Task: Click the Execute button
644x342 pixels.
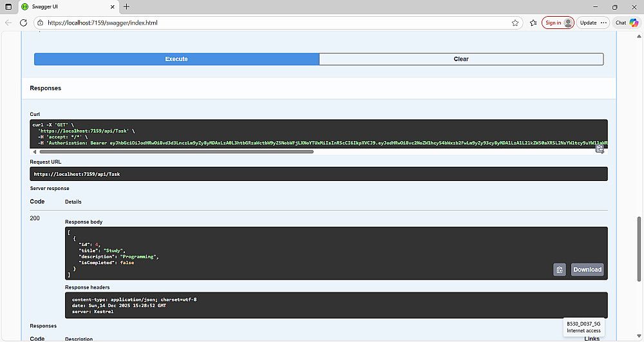Action: point(176,59)
